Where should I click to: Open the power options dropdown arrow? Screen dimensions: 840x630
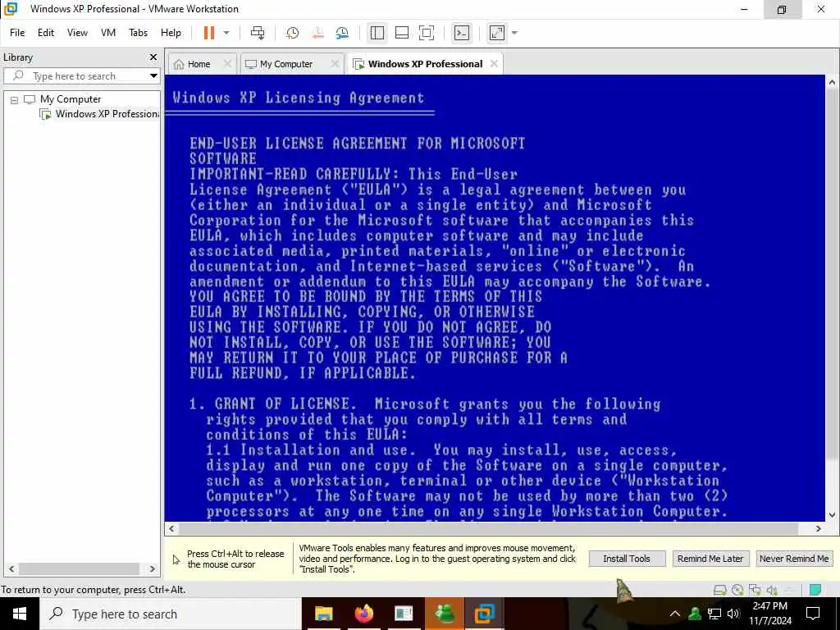point(226,33)
